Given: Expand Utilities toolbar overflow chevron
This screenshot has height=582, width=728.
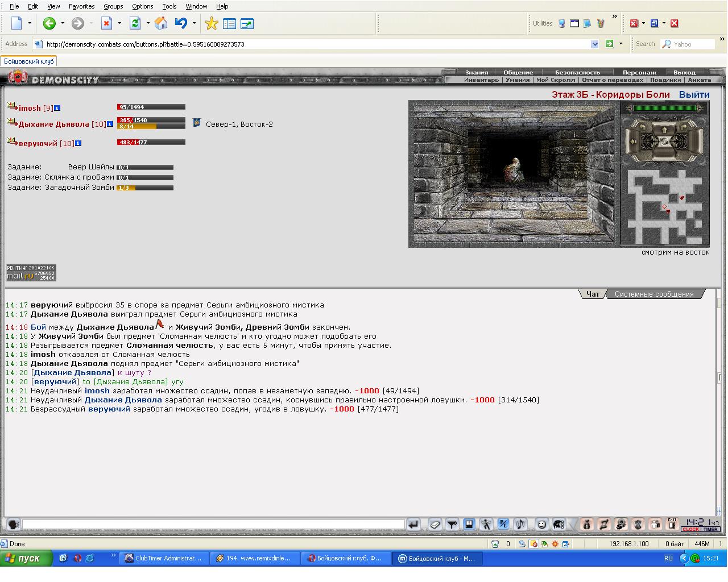Looking at the screenshot, I should click(x=615, y=16).
